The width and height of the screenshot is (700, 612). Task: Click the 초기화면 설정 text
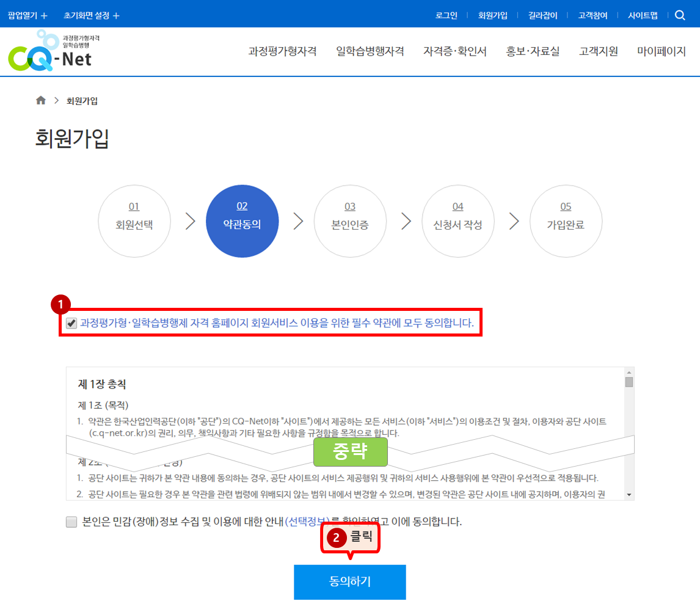[x=86, y=16]
